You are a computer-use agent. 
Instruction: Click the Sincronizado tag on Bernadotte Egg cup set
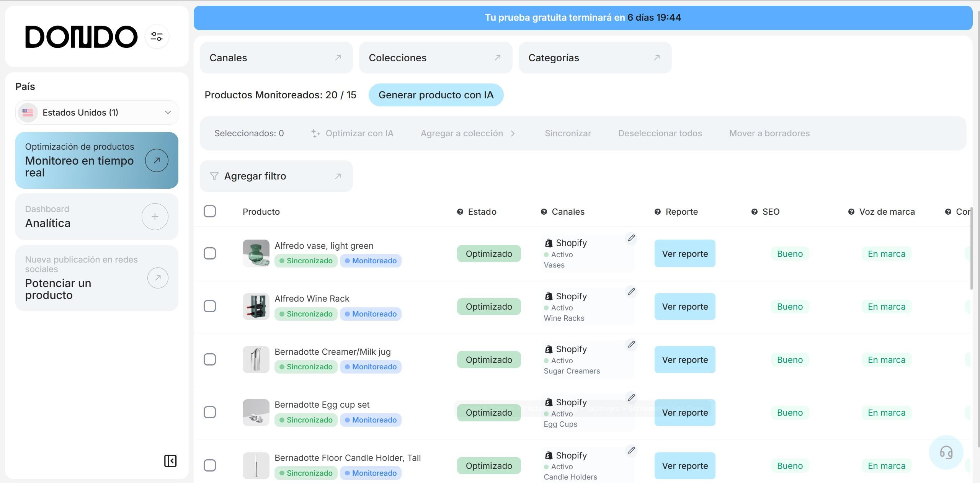[306, 420]
